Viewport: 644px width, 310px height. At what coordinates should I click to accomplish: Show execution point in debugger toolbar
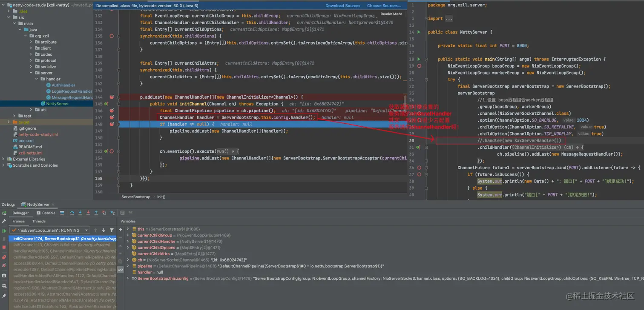pyautogui.click(x=62, y=213)
